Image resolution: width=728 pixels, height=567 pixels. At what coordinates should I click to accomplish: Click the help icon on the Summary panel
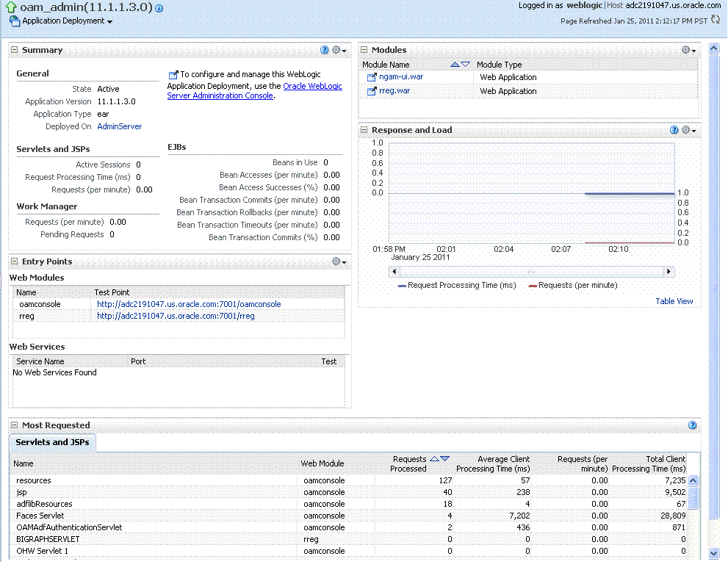(324, 50)
